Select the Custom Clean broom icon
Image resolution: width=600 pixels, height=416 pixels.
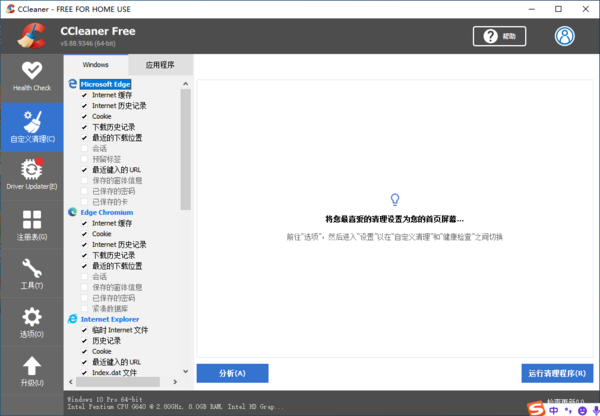pos(32,122)
